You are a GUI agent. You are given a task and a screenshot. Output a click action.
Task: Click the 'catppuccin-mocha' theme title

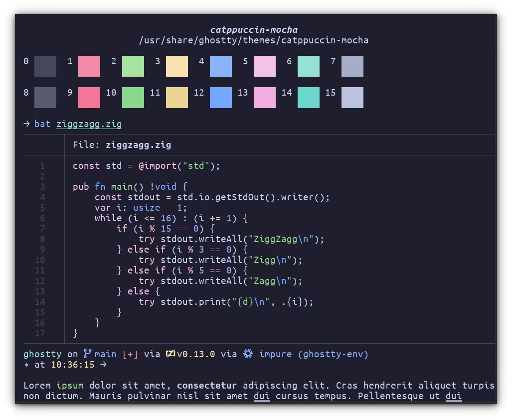pyautogui.click(x=254, y=30)
